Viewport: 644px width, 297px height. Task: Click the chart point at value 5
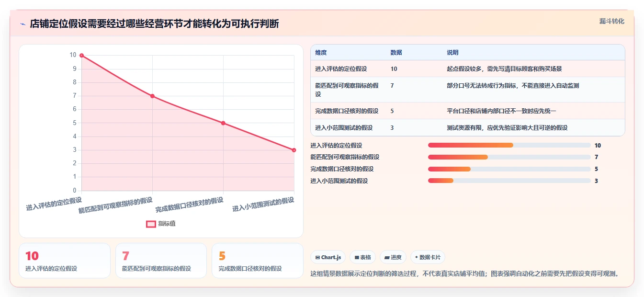pos(223,123)
